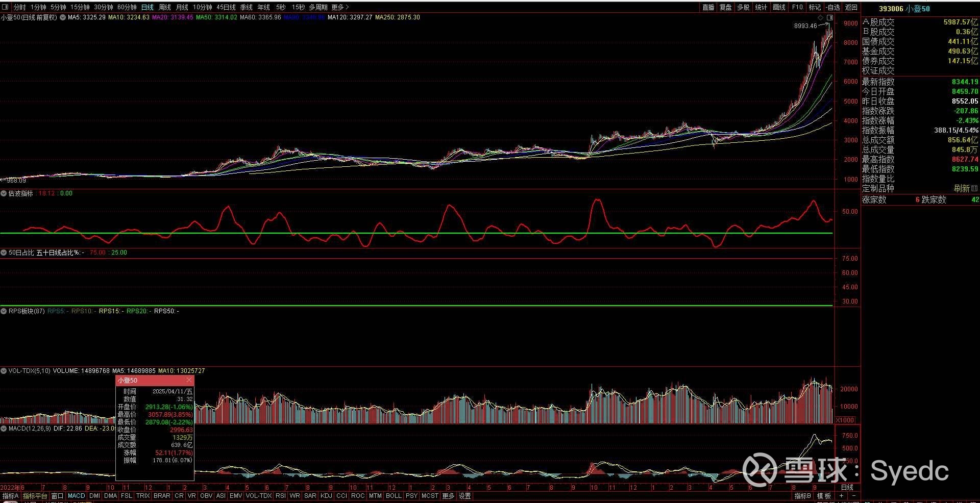Click the chart layout icon near the 9000 axis label

coord(830,18)
